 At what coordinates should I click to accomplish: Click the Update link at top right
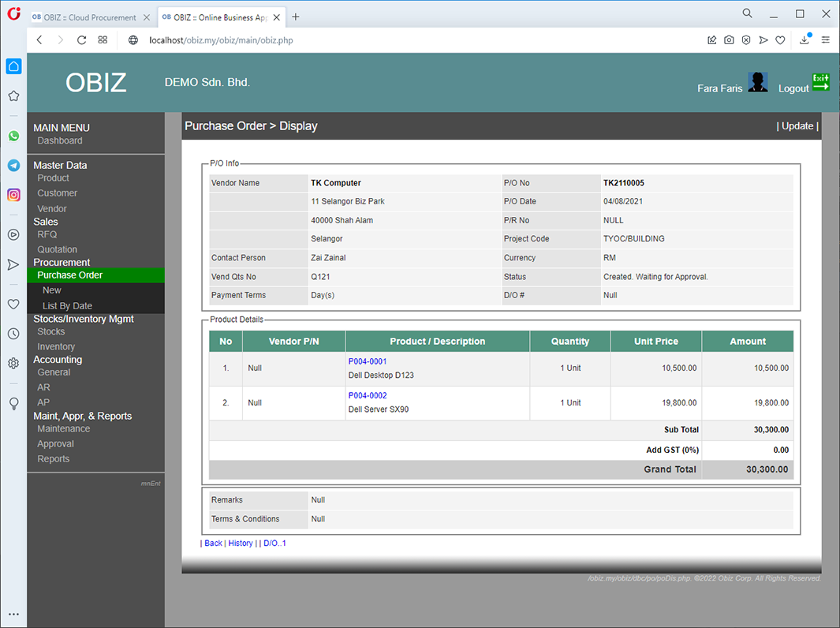tap(797, 125)
